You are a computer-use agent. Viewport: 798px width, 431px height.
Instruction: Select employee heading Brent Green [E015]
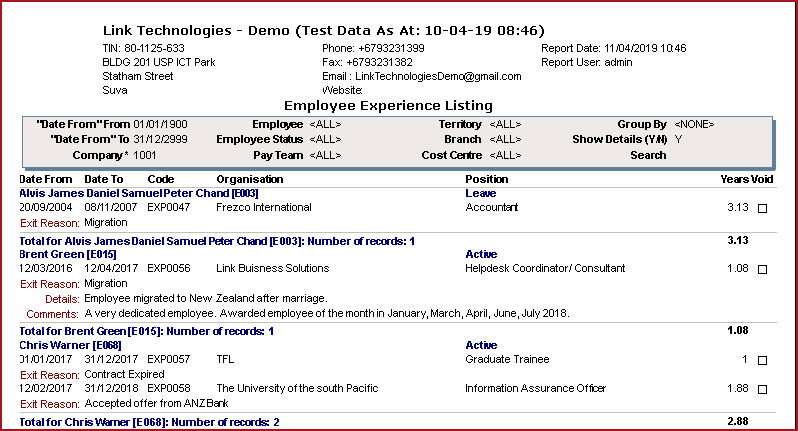(x=61, y=255)
